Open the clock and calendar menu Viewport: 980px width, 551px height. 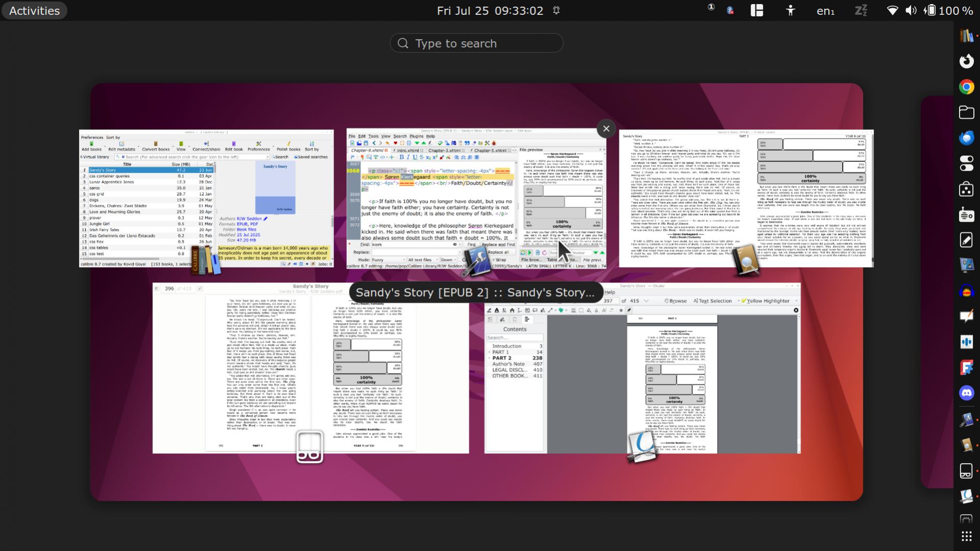[490, 11]
